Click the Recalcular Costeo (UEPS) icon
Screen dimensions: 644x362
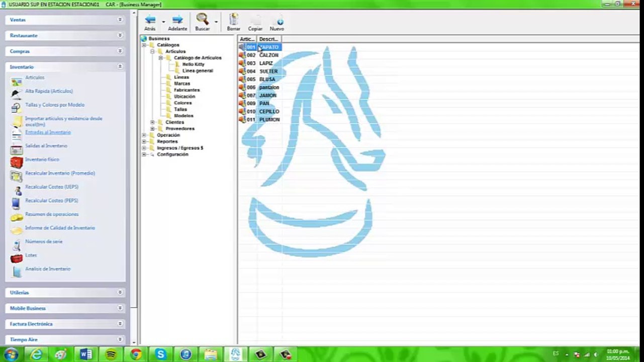click(x=16, y=190)
